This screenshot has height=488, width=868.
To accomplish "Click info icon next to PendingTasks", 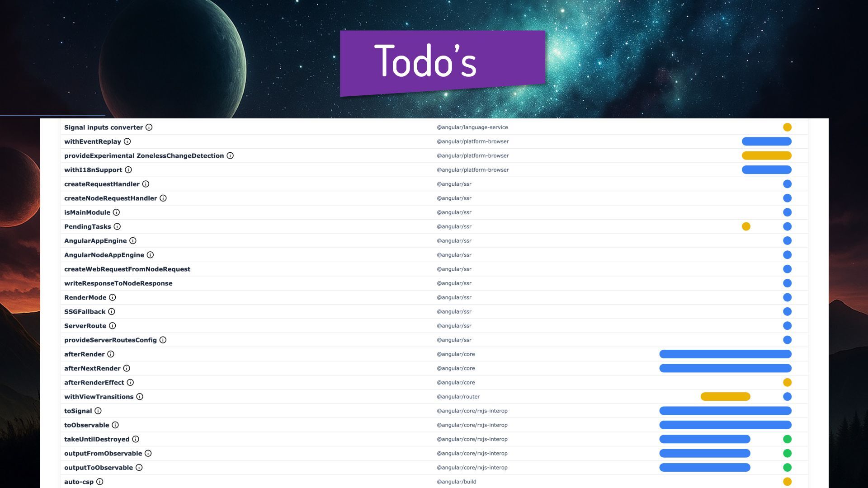I will click(117, 226).
